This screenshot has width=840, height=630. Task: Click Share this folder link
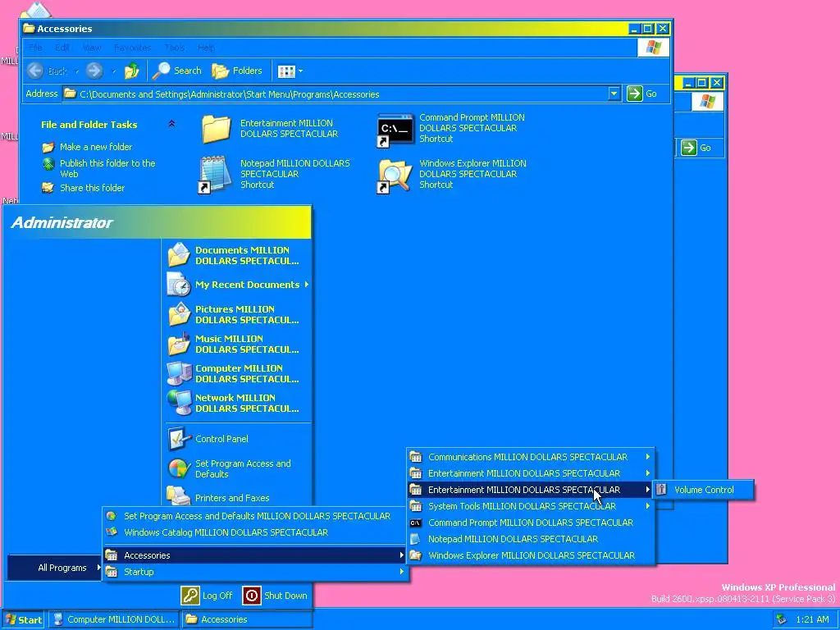92,188
